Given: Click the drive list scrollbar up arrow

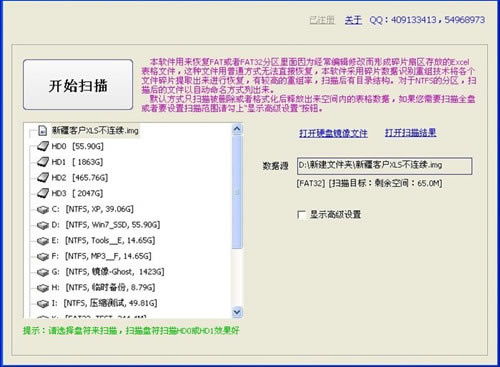Looking at the screenshot, I should 237,129.
